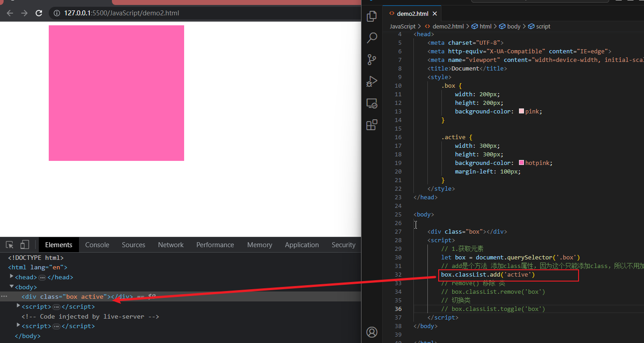Image resolution: width=644 pixels, height=343 pixels.
Task: Expand the head node in Elements
Action: pyautogui.click(x=12, y=277)
